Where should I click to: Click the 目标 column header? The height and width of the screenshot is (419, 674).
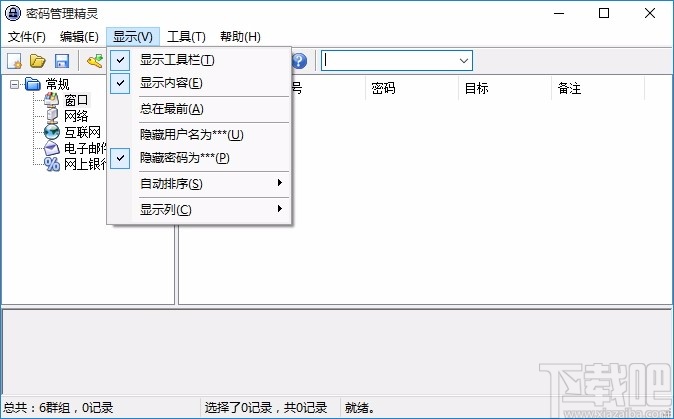505,88
